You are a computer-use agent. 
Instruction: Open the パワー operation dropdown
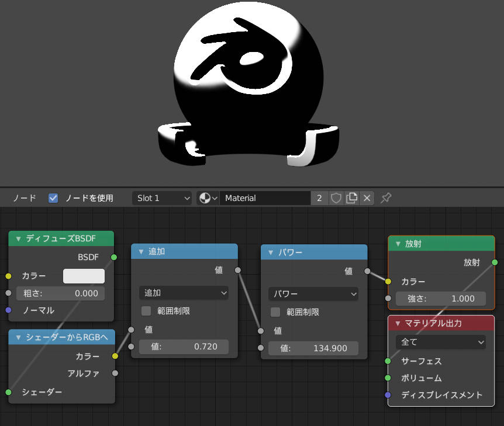(x=313, y=294)
